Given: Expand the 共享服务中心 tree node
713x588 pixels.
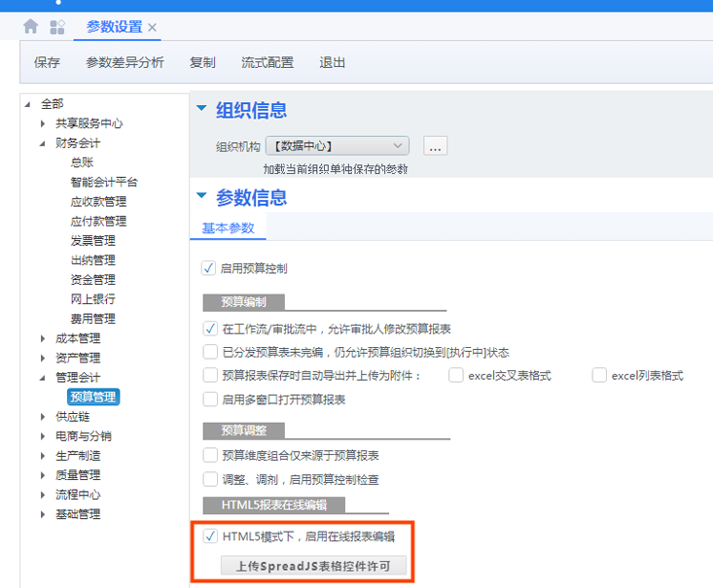Looking at the screenshot, I should 43,123.
